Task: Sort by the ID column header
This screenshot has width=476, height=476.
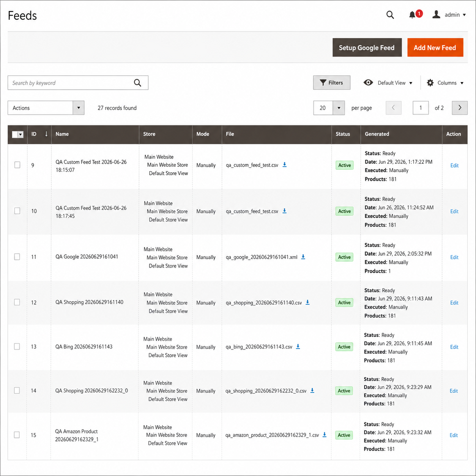Action: (39, 134)
